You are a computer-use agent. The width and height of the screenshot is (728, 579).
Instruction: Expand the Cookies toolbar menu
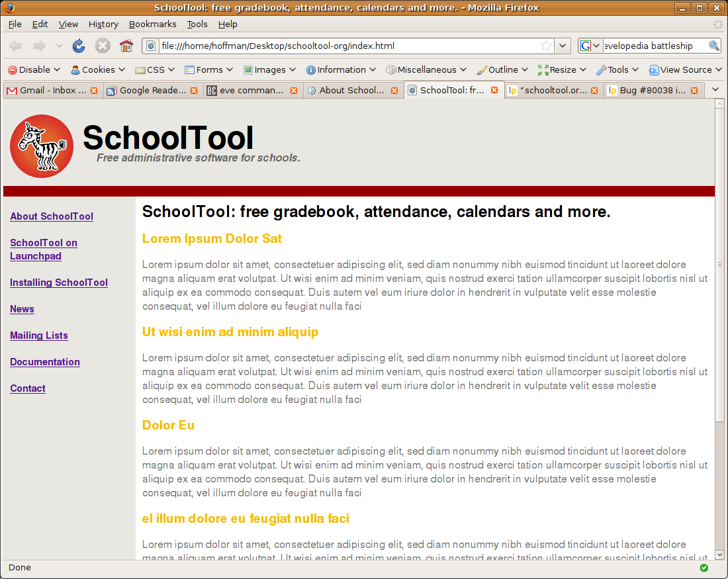pyautogui.click(x=98, y=69)
